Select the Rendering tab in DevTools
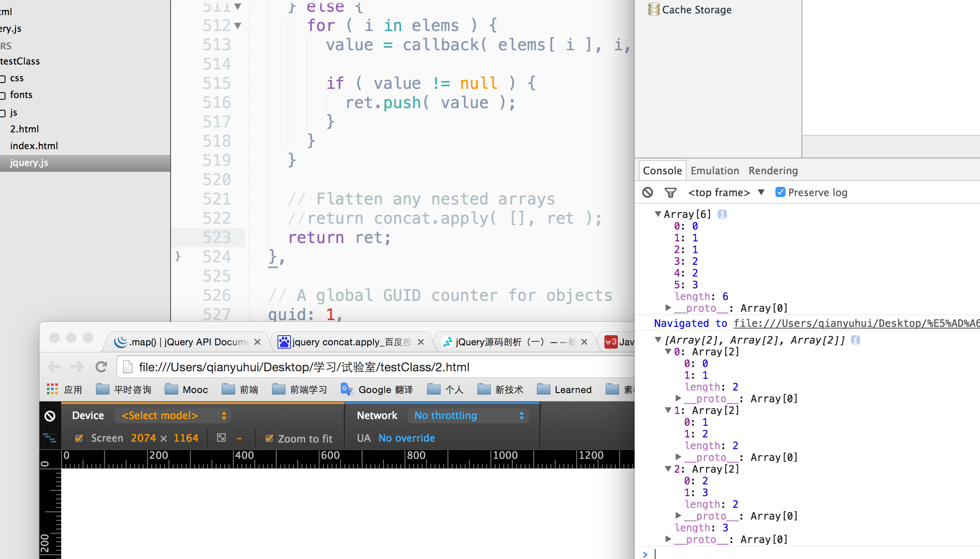This screenshot has width=980, height=559. pos(773,170)
